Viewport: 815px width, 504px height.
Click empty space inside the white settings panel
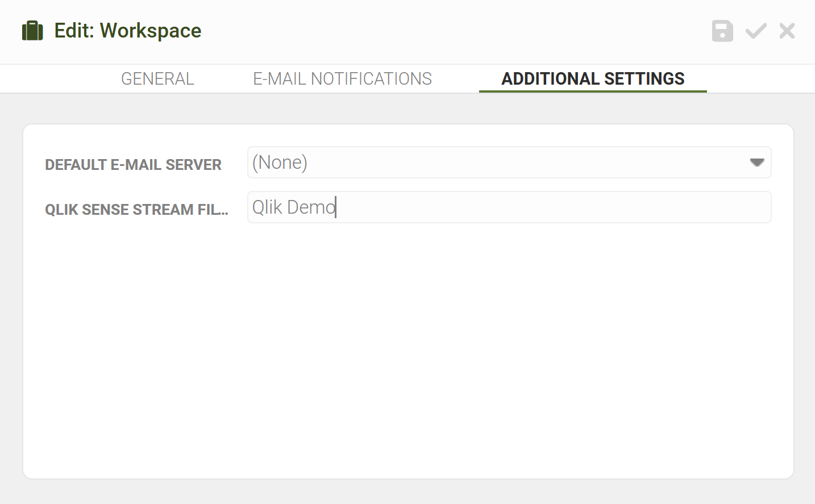[408, 352]
